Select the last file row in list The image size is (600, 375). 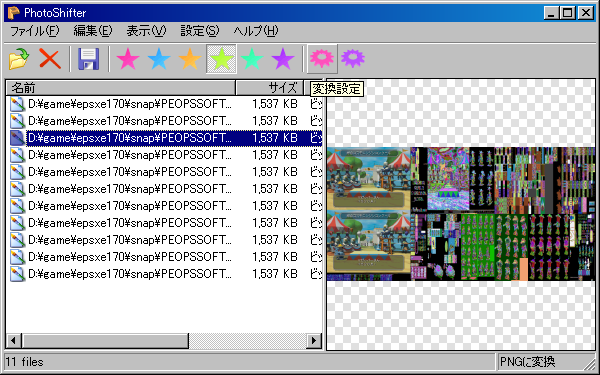[x=165, y=274]
